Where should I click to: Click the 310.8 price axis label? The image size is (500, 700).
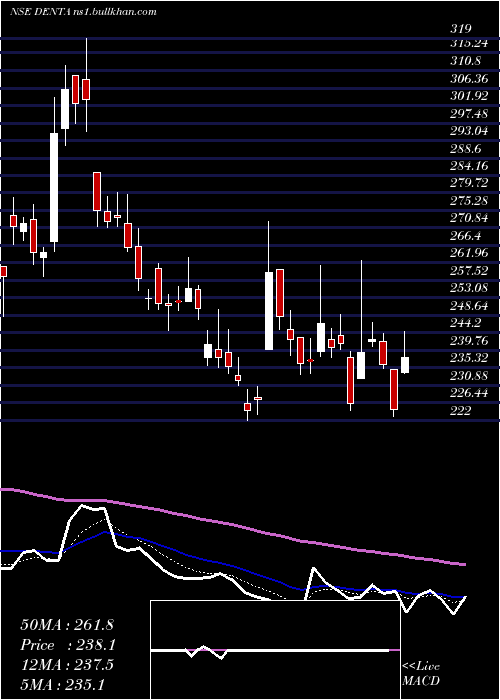point(466,60)
